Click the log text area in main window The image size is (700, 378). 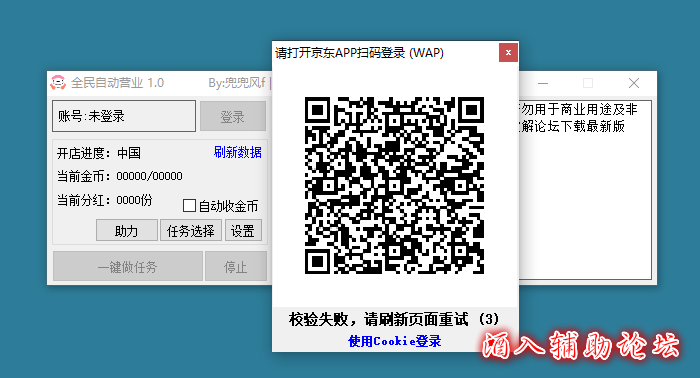[x=585, y=190]
